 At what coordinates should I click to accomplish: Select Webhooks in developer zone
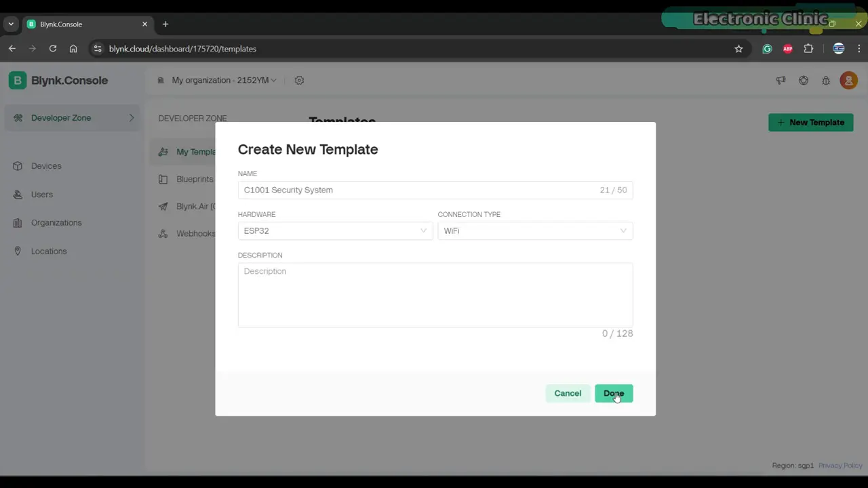(196, 233)
